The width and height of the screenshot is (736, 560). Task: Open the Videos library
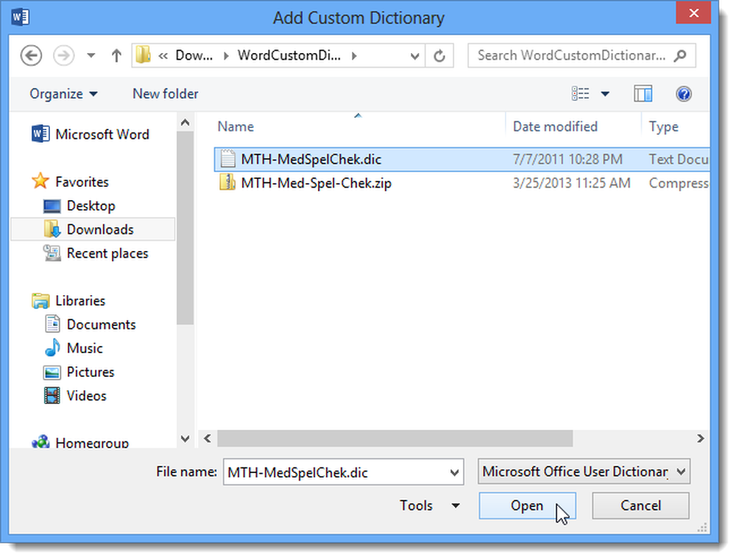pyautogui.click(x=86, y=396)
